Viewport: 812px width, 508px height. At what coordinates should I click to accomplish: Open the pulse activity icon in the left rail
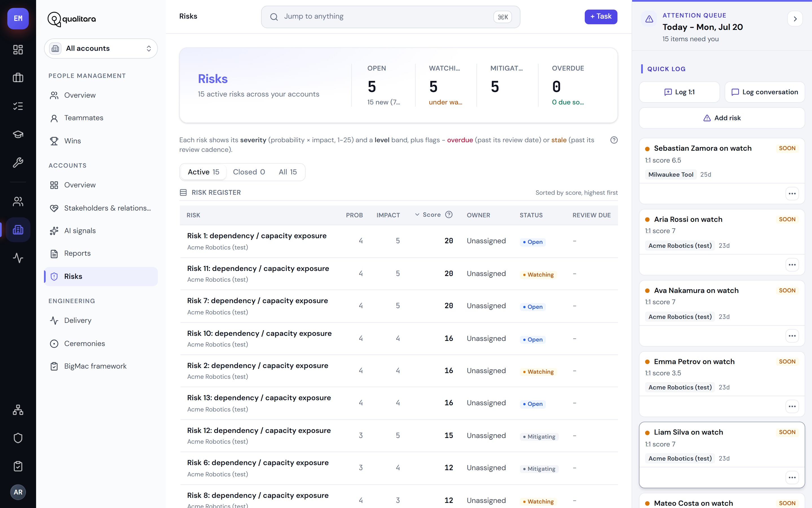(18, 258)
